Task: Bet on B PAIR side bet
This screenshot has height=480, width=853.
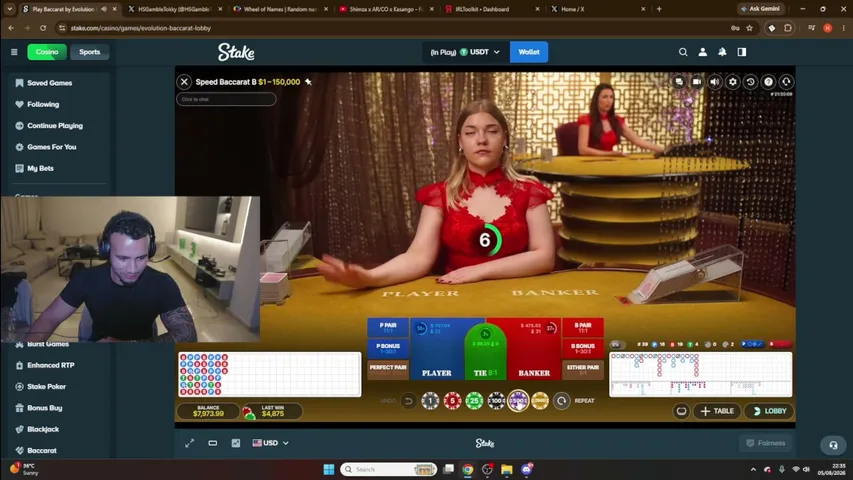Action: 583,328
